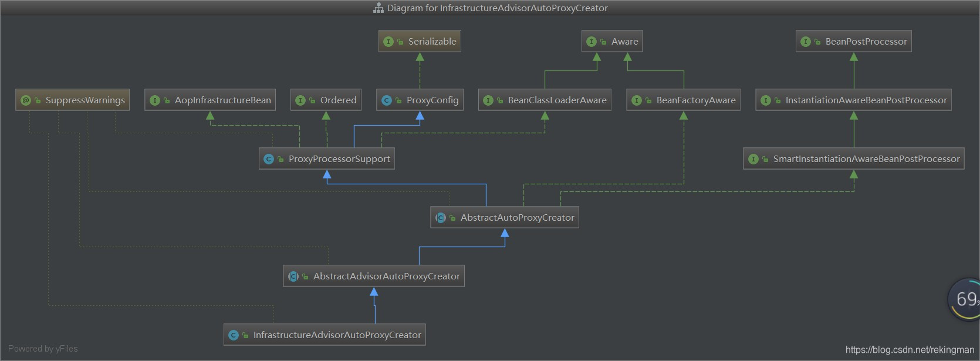Viewport: 980px width, 361px height.
Task: Select the InstantiationAwareBeanPostProcessor label text
Action: coord(866,100)
